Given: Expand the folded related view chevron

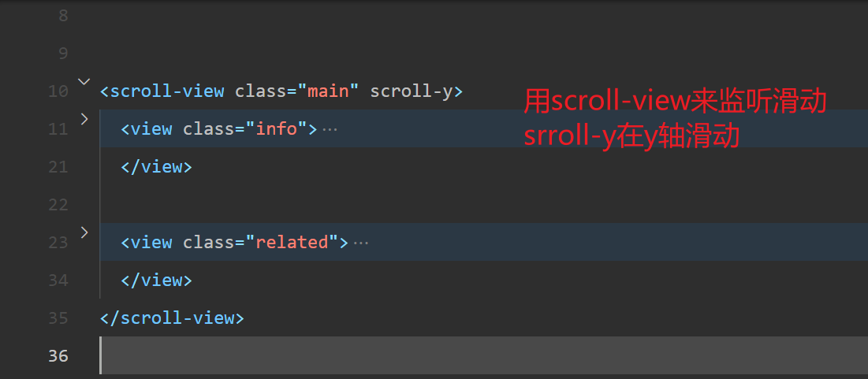Looking at the screenshot, I should [x=84, y=232].
